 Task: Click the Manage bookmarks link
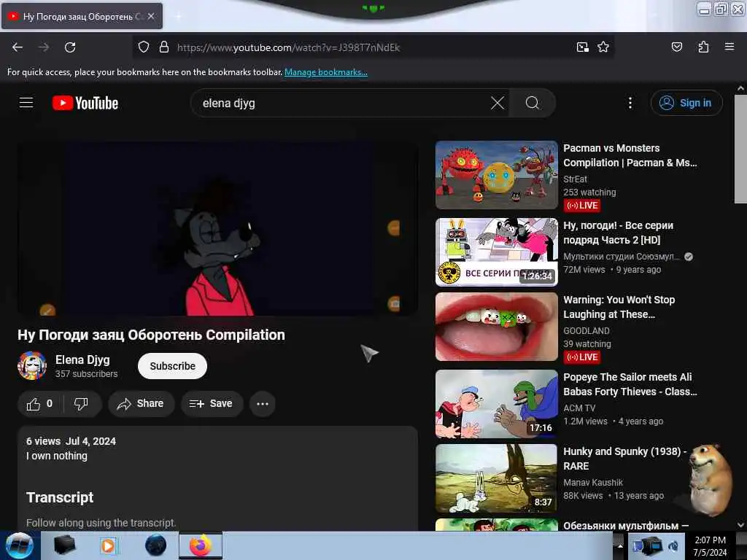click(x=326, y=72)
